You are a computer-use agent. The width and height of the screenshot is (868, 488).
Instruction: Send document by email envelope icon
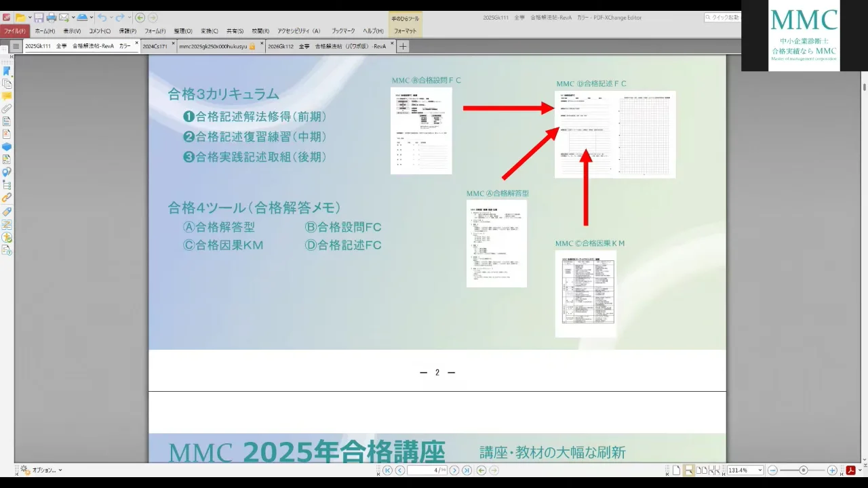click(63, 18)
